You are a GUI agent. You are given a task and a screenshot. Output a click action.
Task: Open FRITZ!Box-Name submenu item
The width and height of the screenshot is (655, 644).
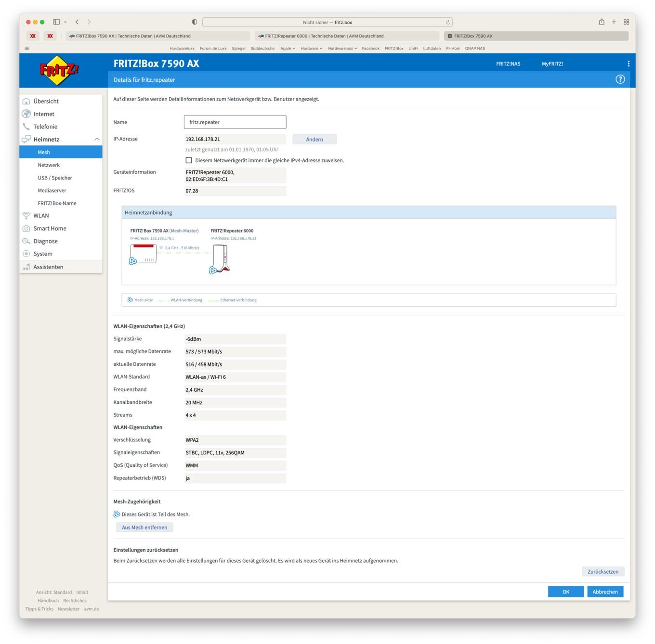57,203
